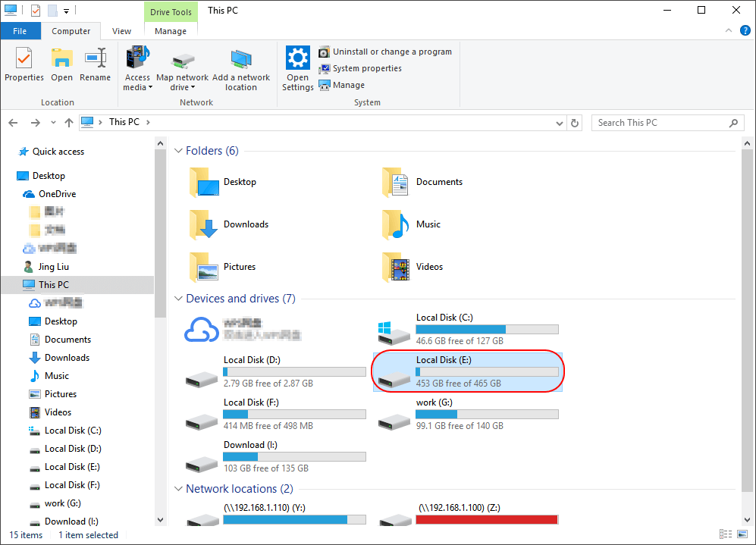Collapse the Devices and drives group
This screenshot has height=545, width=756.
pos(178,299)
